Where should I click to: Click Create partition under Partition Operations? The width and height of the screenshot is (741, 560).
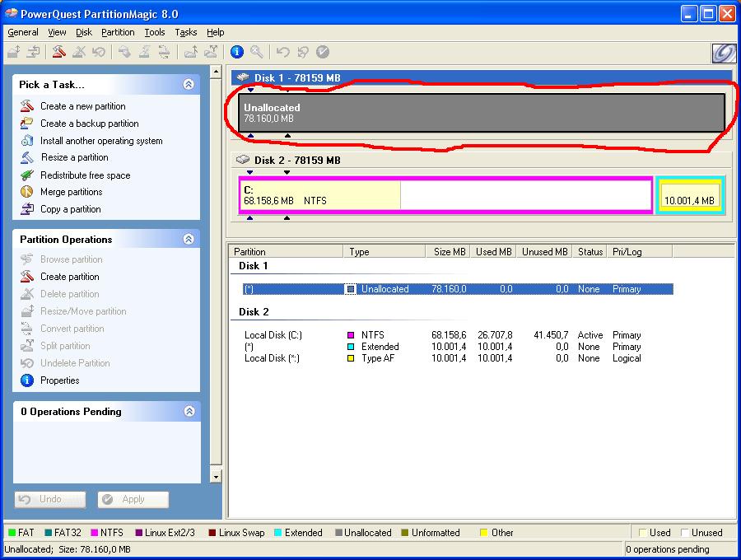coord(69,277)
